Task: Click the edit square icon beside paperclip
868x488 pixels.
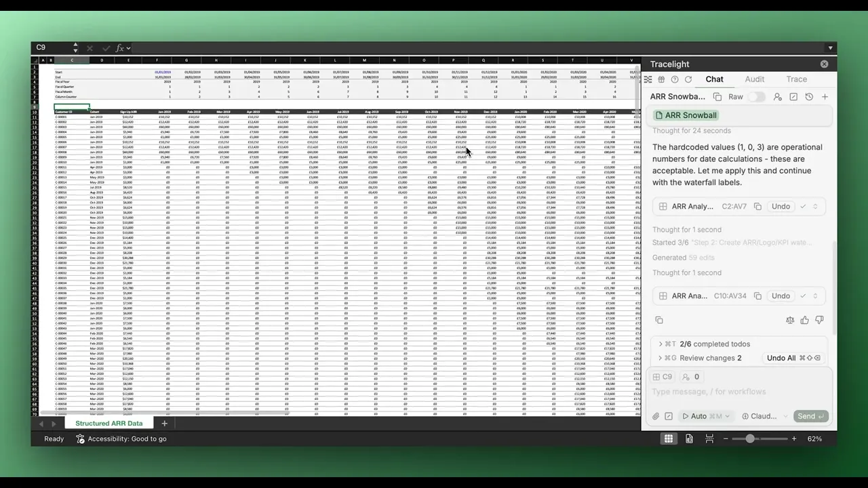Action: 669,416
